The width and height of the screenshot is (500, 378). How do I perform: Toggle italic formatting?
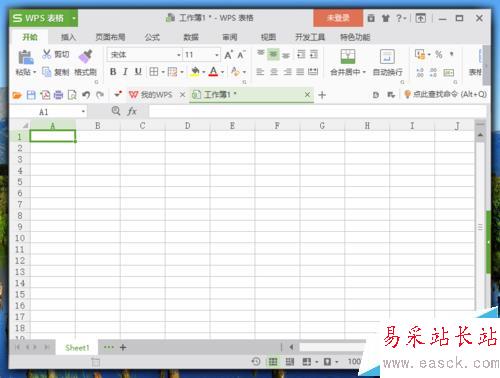(125, 72)
